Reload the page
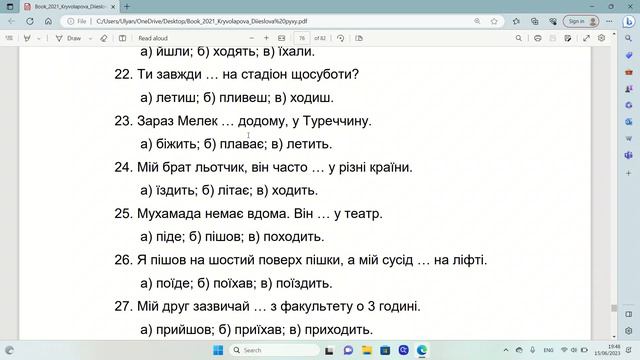 (x=30, y=21)
